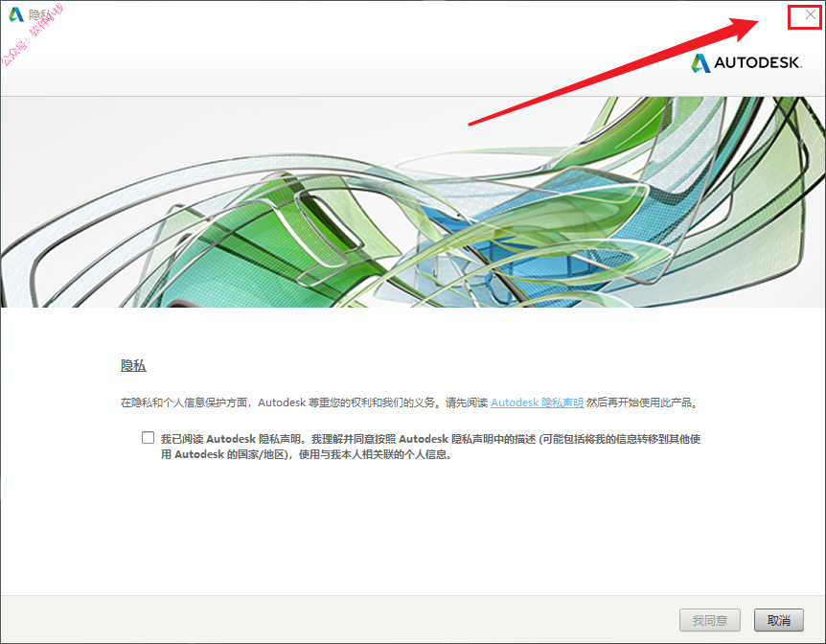The image size is (826, 644).
Task: Close the Autodesk privacy dialog window
Action: point(811,15)
